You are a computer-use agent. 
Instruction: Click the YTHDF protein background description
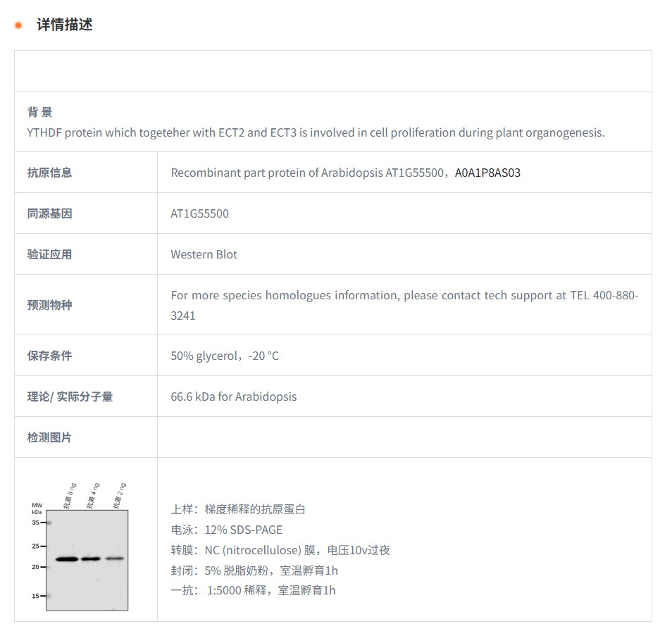pos(316,132)
